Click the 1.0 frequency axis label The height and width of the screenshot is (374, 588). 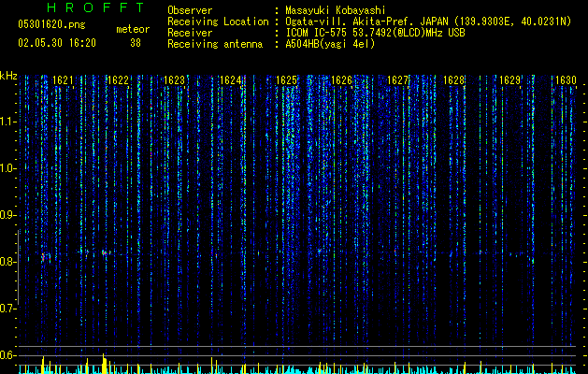point(8,169)
